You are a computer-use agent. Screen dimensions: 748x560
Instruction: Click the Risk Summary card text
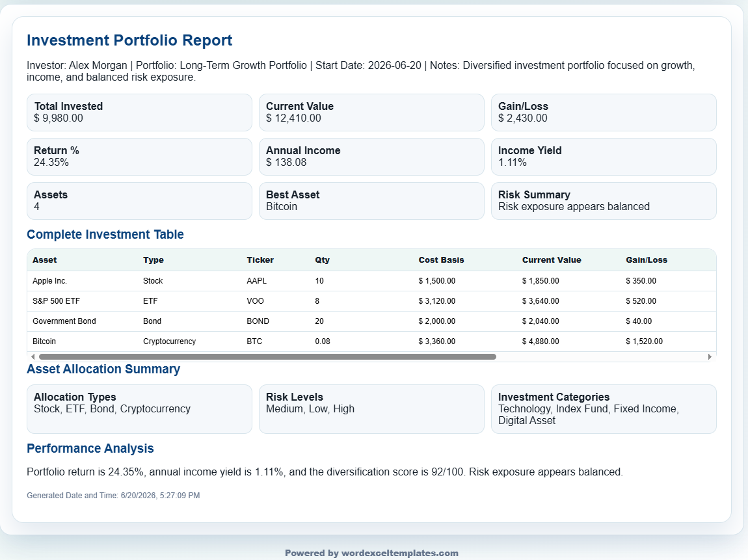coord(574,207)
